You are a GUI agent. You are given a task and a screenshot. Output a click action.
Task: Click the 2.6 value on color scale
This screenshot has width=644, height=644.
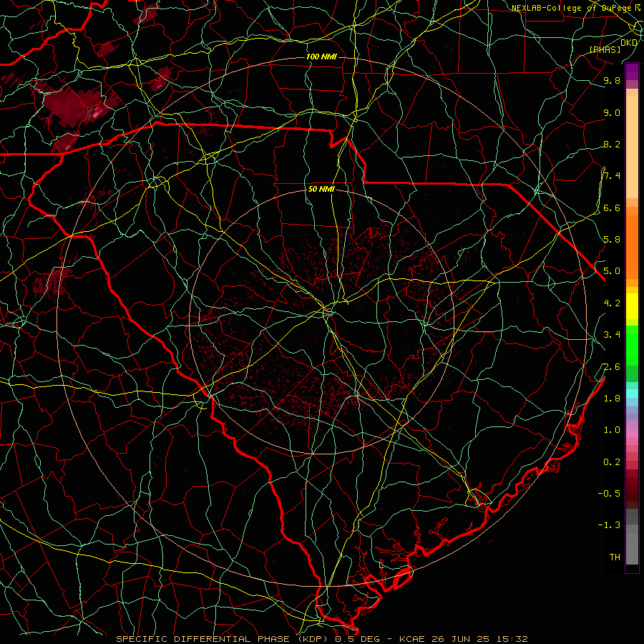612,367
